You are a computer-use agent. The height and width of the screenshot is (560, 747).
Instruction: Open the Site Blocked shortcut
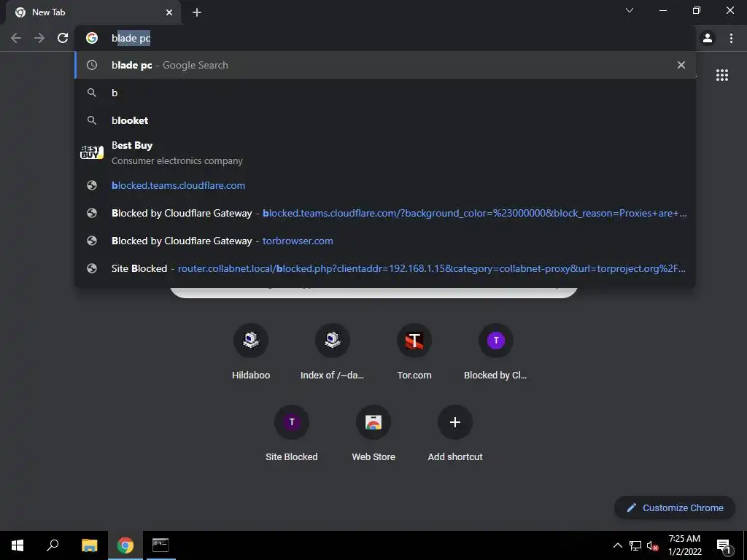click(x=292, y=433)
